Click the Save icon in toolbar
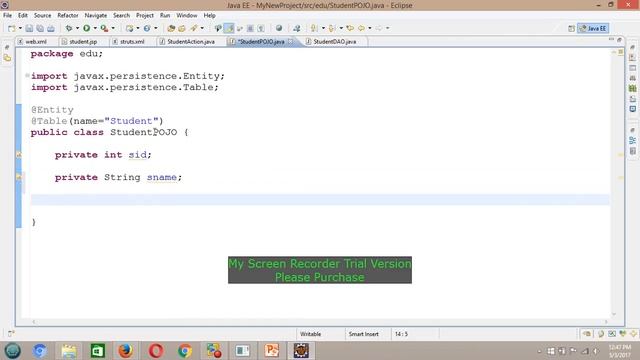 click(29, 28)
